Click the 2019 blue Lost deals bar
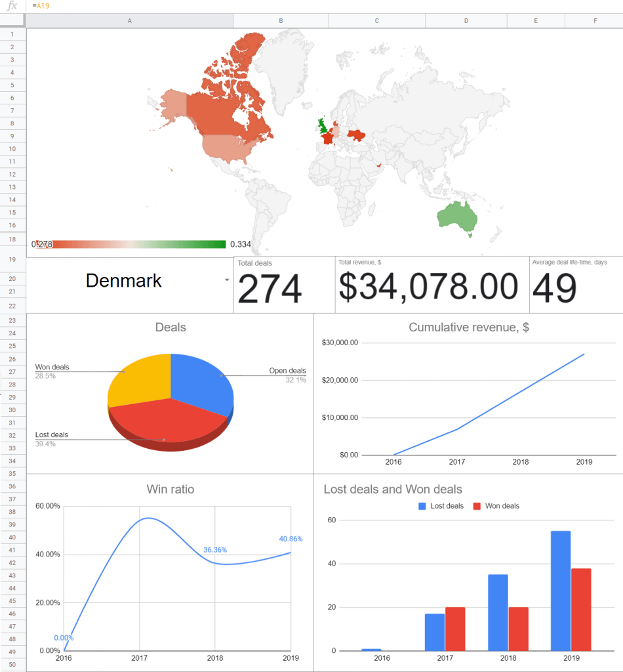Viewport: 623px width, 672px height. click(561, 591)
